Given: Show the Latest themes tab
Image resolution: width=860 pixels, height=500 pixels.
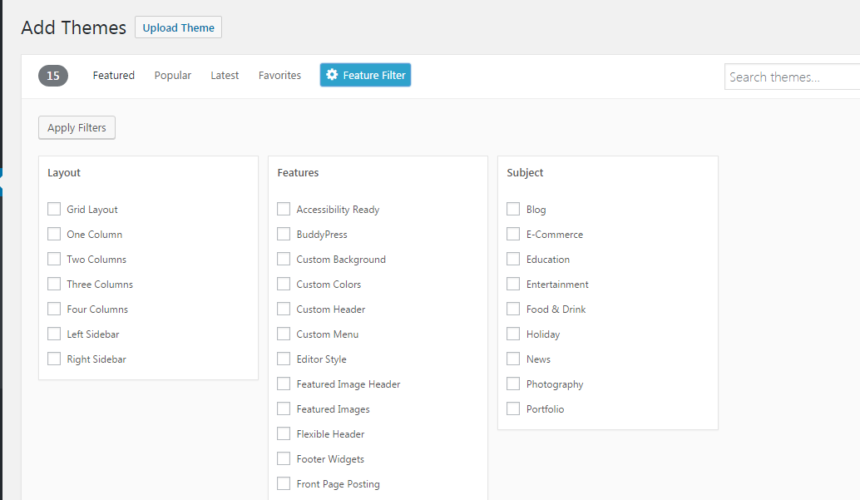Looking at the screenshot, I should point(225,75).
